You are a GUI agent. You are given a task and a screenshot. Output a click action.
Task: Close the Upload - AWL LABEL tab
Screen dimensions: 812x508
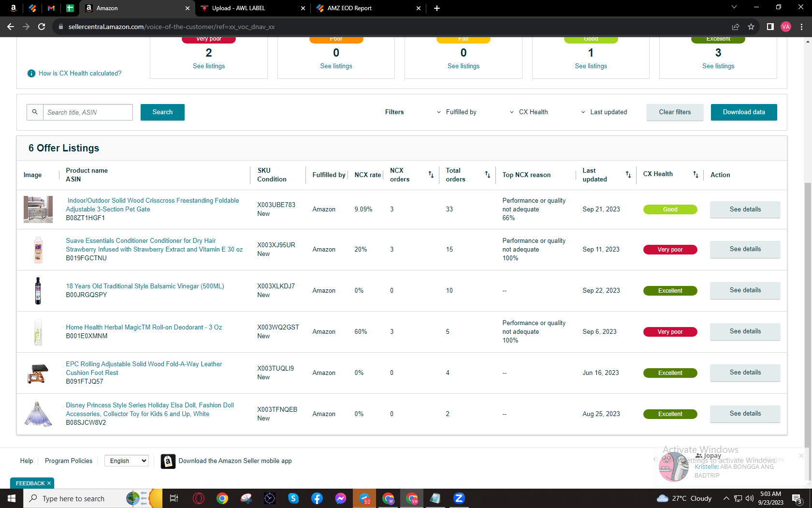point(303,8)
